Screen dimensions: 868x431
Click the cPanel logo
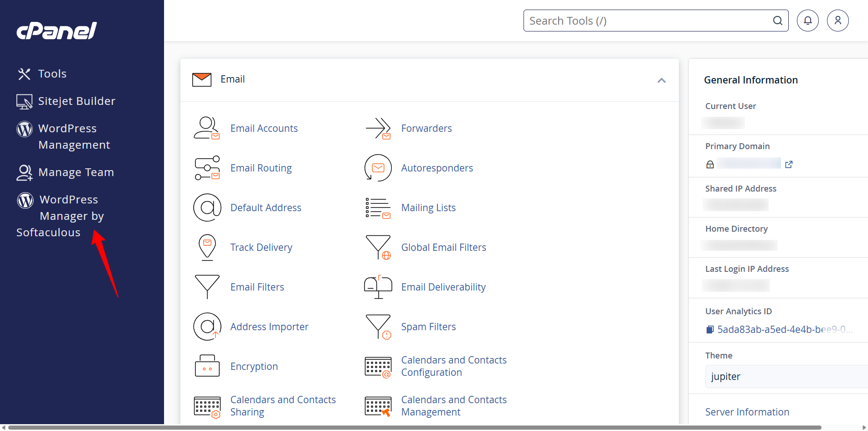click(x=57, y=31)
